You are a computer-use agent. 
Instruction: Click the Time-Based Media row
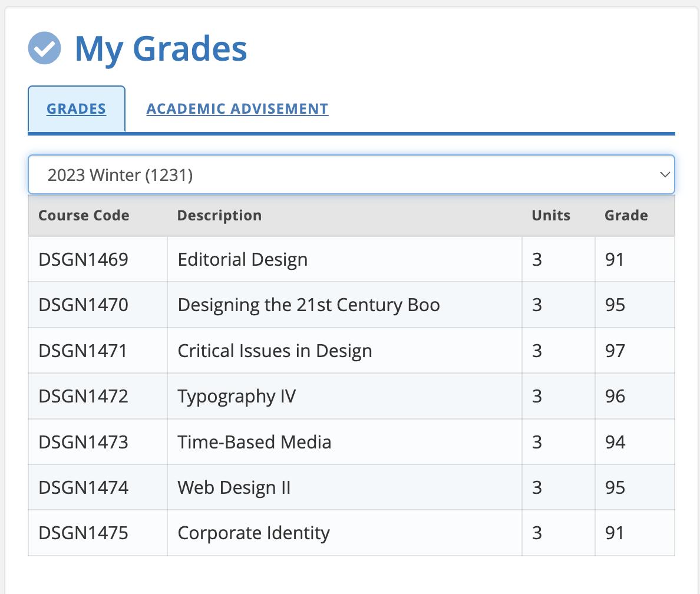tap(255, 442)
